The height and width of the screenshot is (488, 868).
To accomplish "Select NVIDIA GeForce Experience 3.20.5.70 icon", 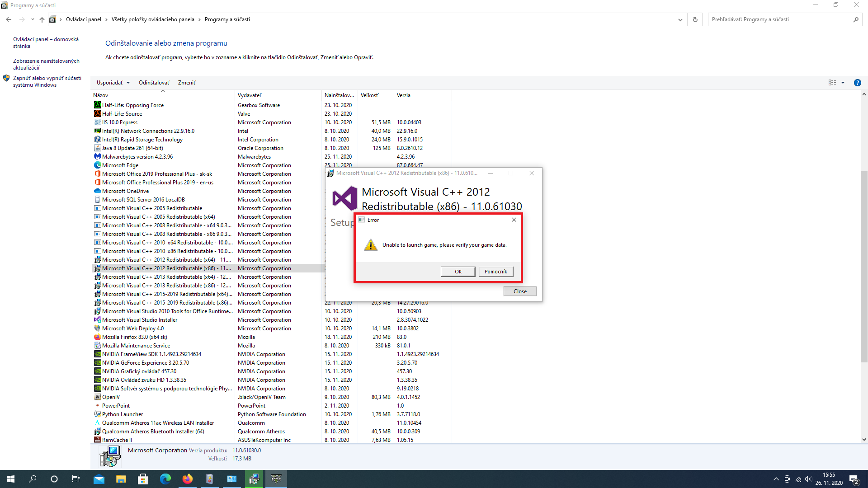I will tap(97, 363).
